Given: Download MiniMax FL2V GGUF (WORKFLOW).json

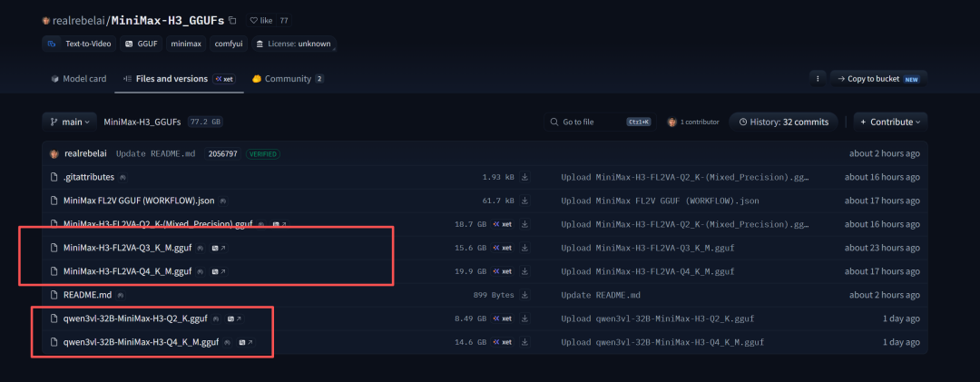Looking at the screenshot, I should [525, 201].
